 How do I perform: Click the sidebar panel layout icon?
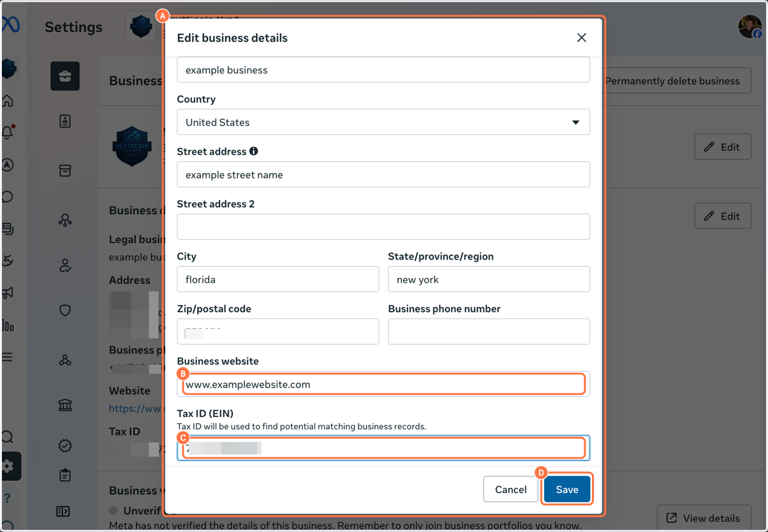63,511
